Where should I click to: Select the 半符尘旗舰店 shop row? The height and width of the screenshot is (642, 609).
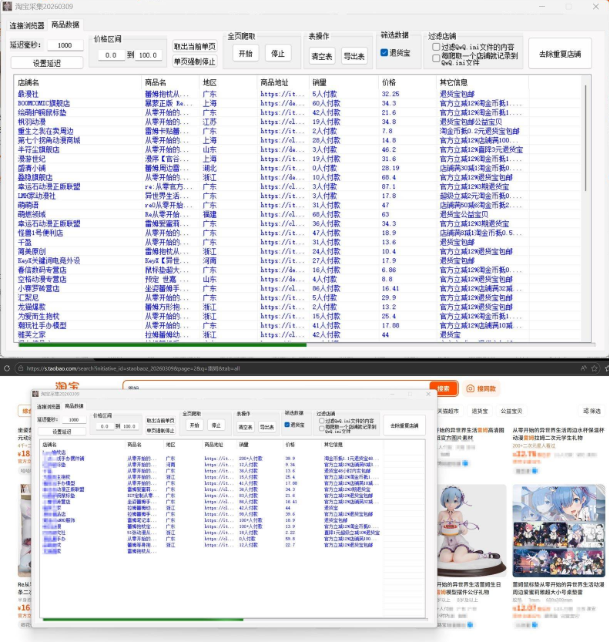coord(270,149)
